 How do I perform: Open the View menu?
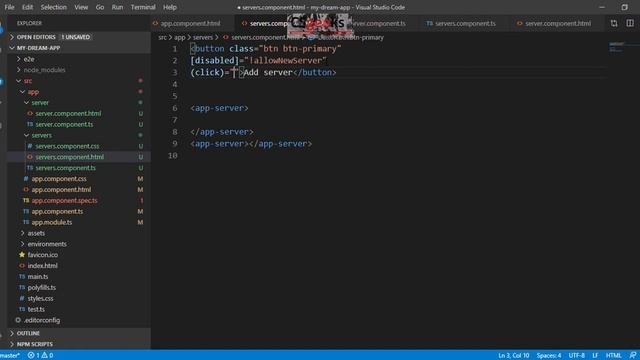(x=81, y=7)
